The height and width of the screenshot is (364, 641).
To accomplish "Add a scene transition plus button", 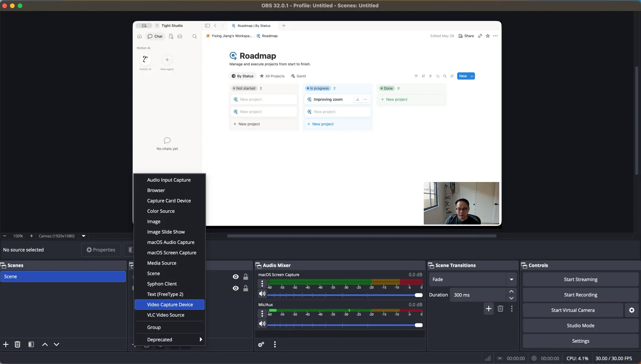I will coord(489,309).
